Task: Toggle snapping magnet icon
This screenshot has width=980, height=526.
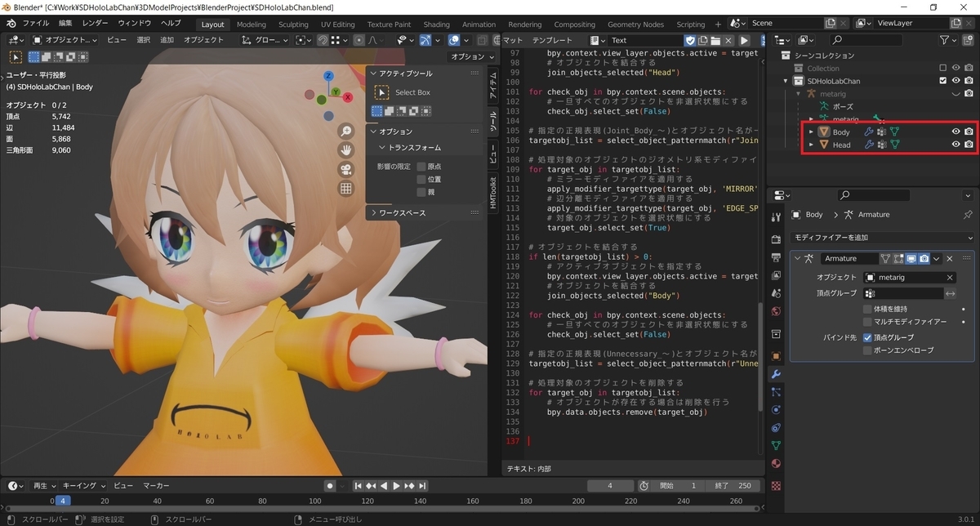Action: point(323,40)
